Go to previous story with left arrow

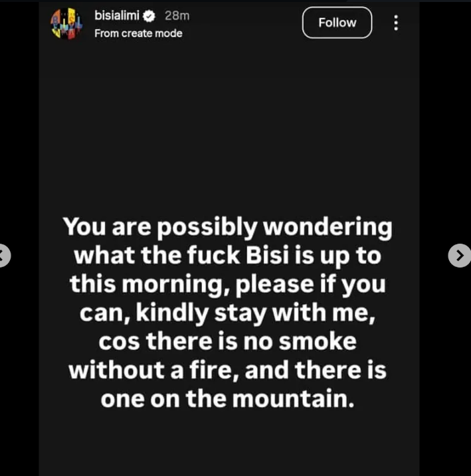4,255
